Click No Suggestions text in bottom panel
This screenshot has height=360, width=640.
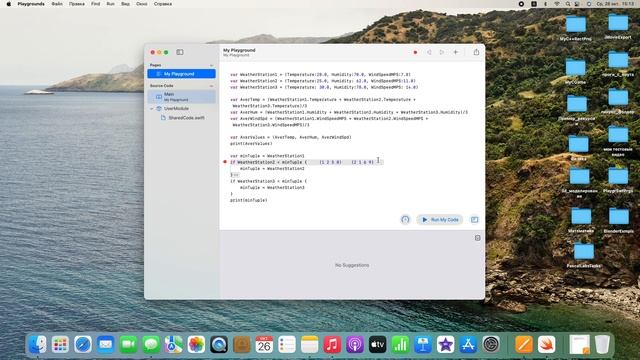tap(352, 265)
